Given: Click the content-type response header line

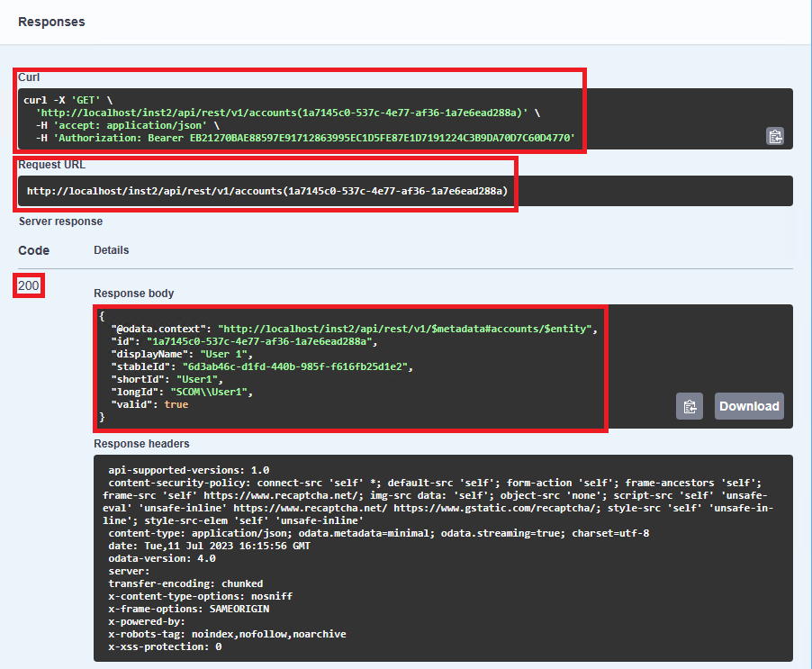Looking at the screenshot, I should coord(378,533).
